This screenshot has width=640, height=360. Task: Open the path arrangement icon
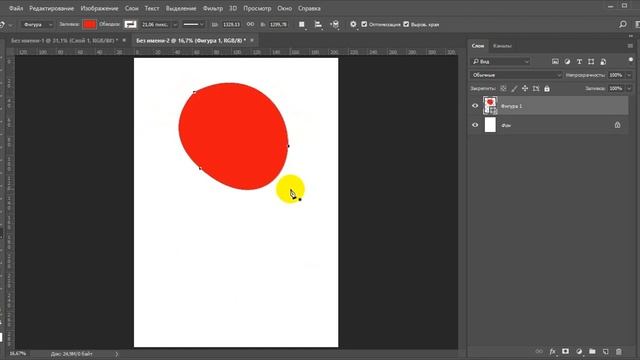coord(335,24)
